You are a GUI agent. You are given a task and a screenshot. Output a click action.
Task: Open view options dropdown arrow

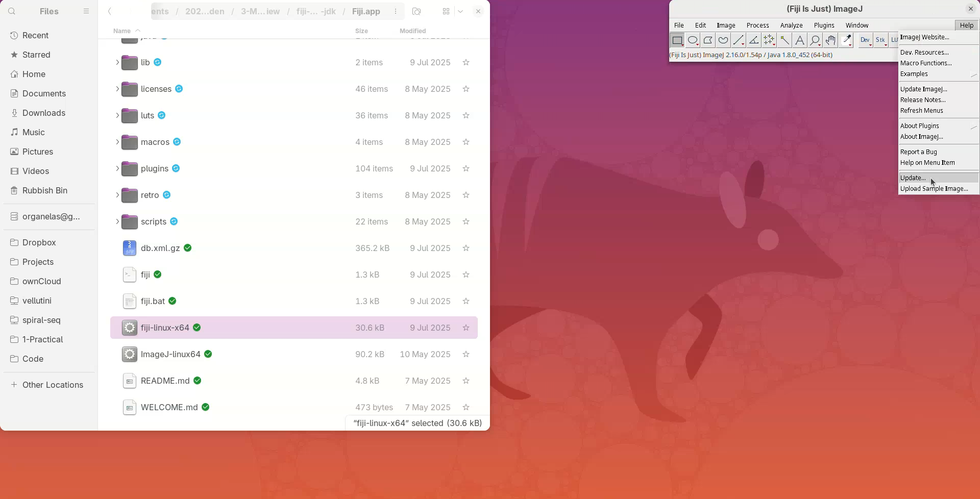pos(460,11)
